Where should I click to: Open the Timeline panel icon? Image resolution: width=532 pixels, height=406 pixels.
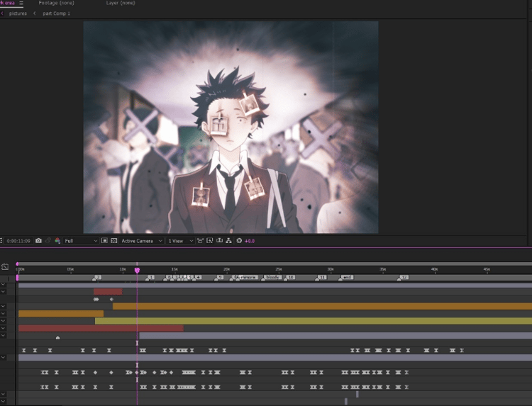point(219,241)
